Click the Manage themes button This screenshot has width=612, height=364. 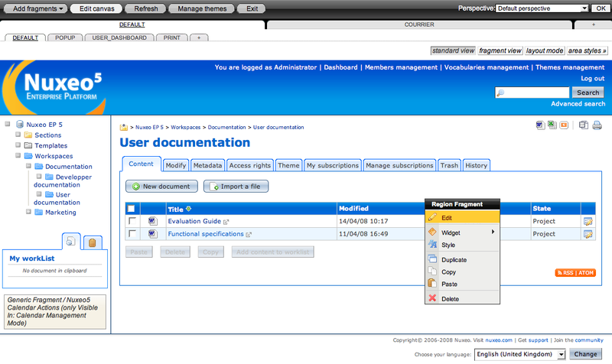(202, 8)
